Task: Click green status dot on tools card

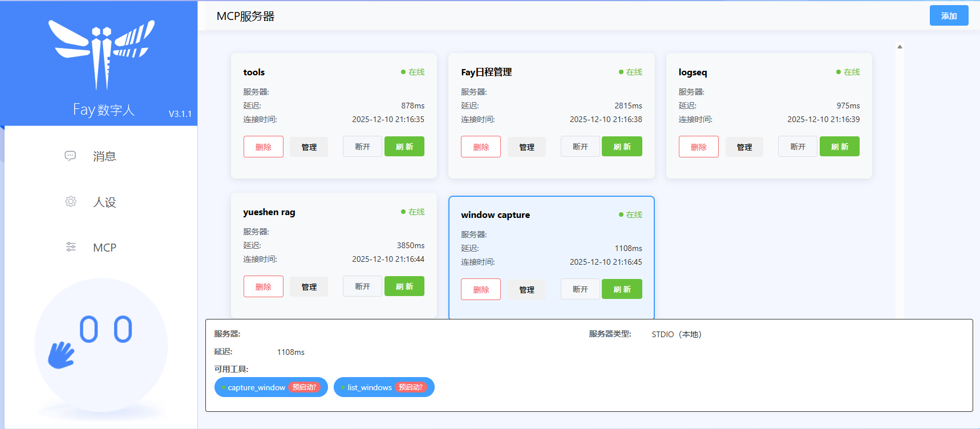Action: [403, 72]
